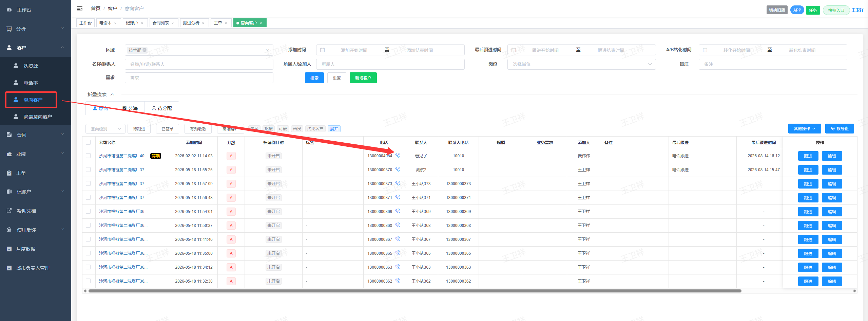Click the 重置 button
The width and height of the screenshot is (868, 321).
(337, 78)
